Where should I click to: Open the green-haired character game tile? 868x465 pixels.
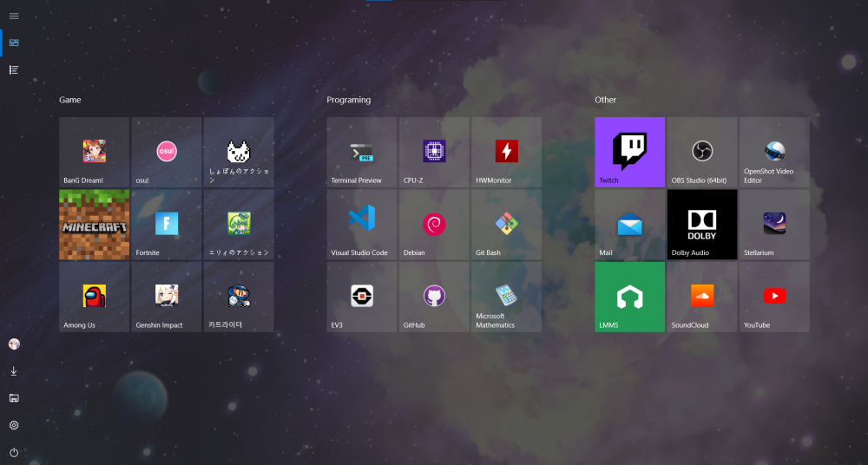[x=239, y=224]
